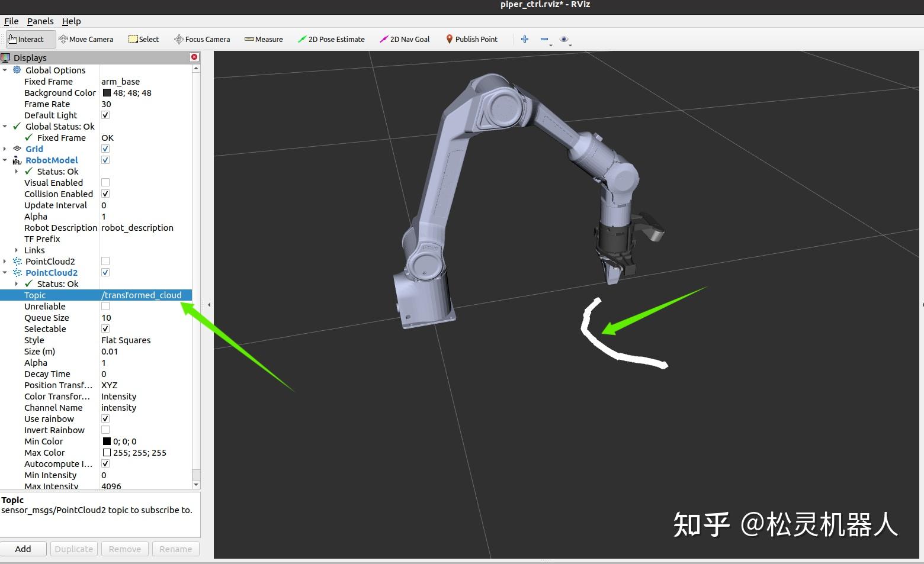Screen dimensions: 924x564
Task: Click the Min Color black swatch
Action: pos(107,441)
